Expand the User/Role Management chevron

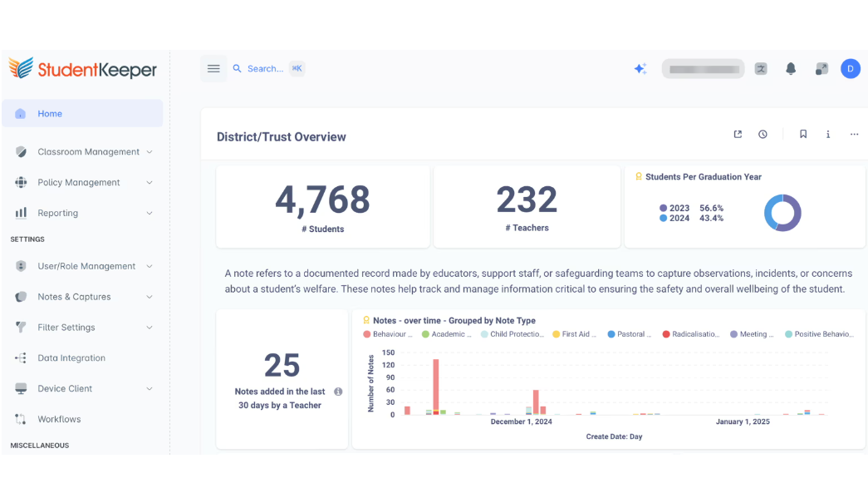coord(150,266)
